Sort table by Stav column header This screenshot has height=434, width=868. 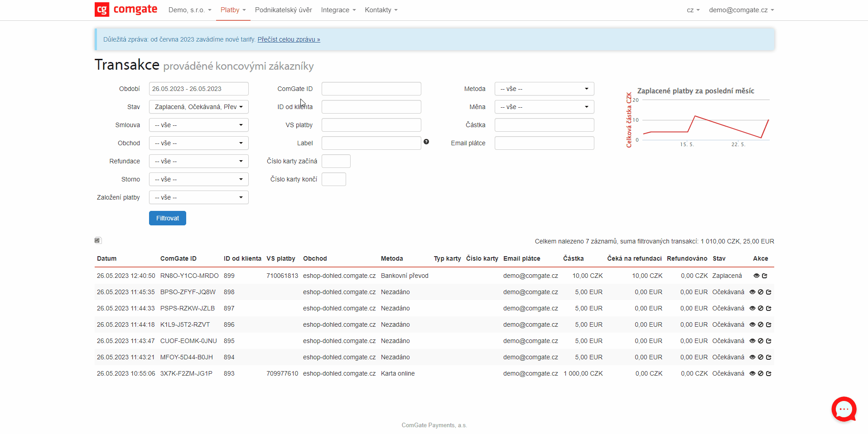[x=719, y=258]
